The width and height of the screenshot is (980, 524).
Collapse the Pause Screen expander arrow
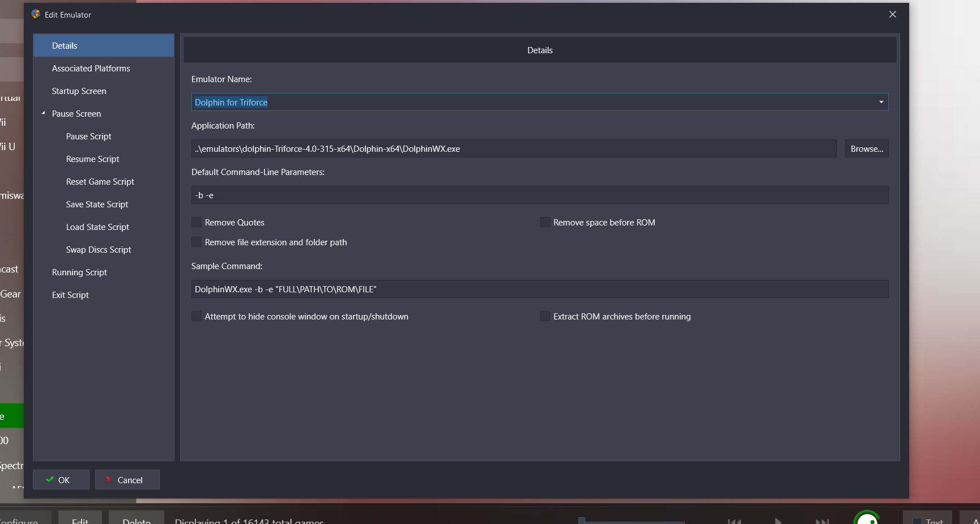tap(43, 113)
